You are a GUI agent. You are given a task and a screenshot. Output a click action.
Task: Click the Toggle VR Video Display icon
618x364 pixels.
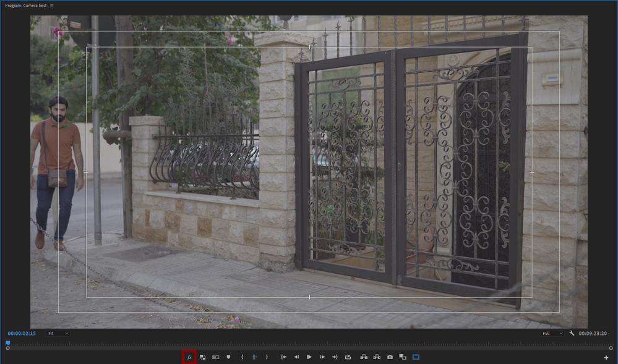tap(216, 357)
